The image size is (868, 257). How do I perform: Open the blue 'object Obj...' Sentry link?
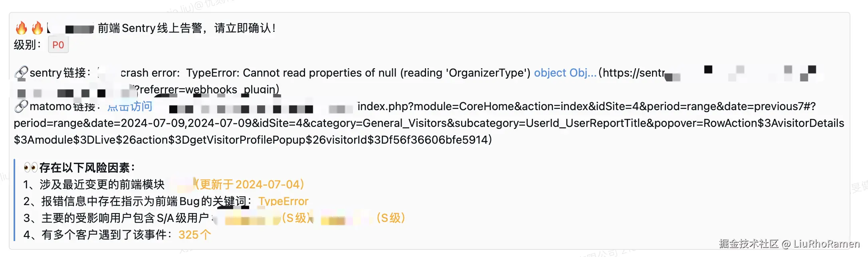[565, 73]
